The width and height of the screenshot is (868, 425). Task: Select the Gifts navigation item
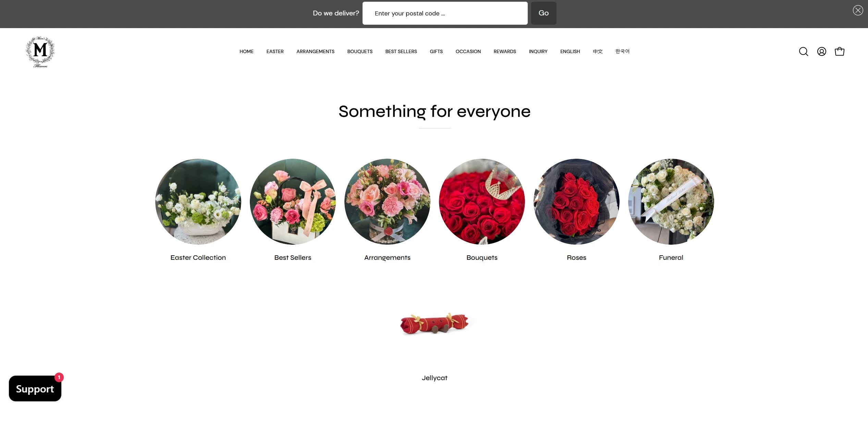coord(436,51)
